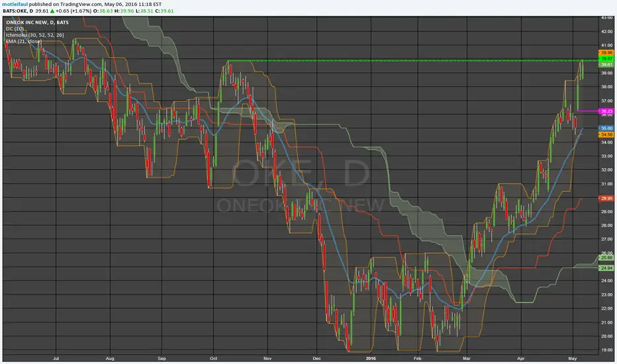This screenshot has height=364, width=617.
Task: Click the Apr label on time axis
Action: coord(521,359)
